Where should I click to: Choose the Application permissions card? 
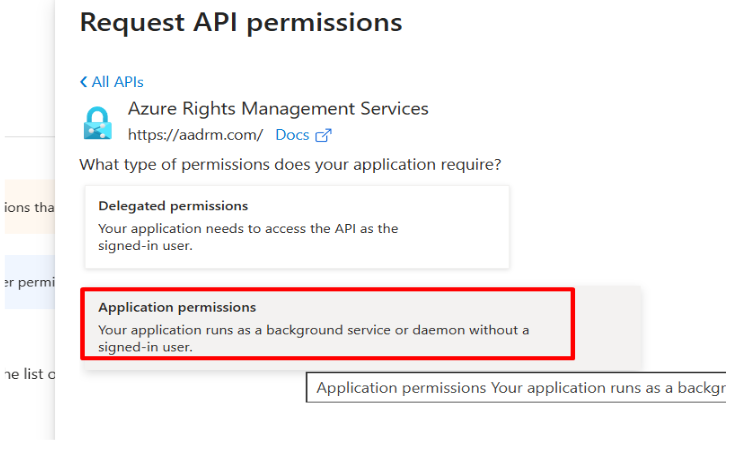(x=327, y=323)
